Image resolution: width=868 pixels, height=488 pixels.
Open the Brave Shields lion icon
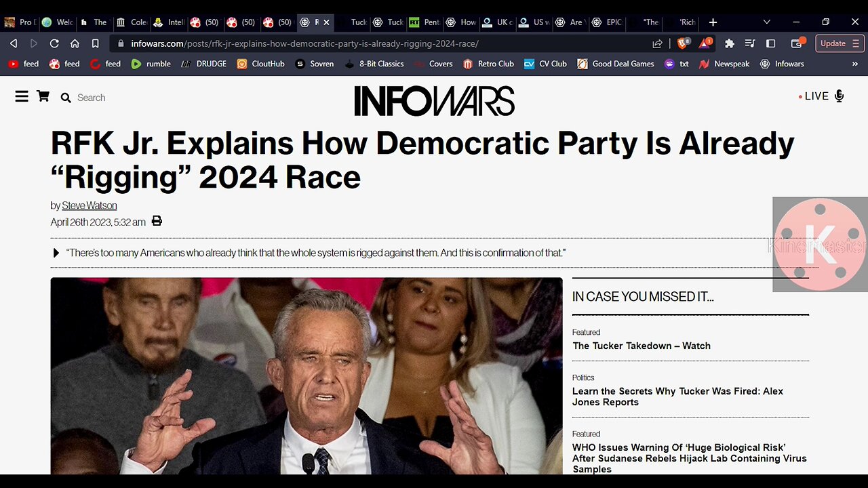coord(683,43)
